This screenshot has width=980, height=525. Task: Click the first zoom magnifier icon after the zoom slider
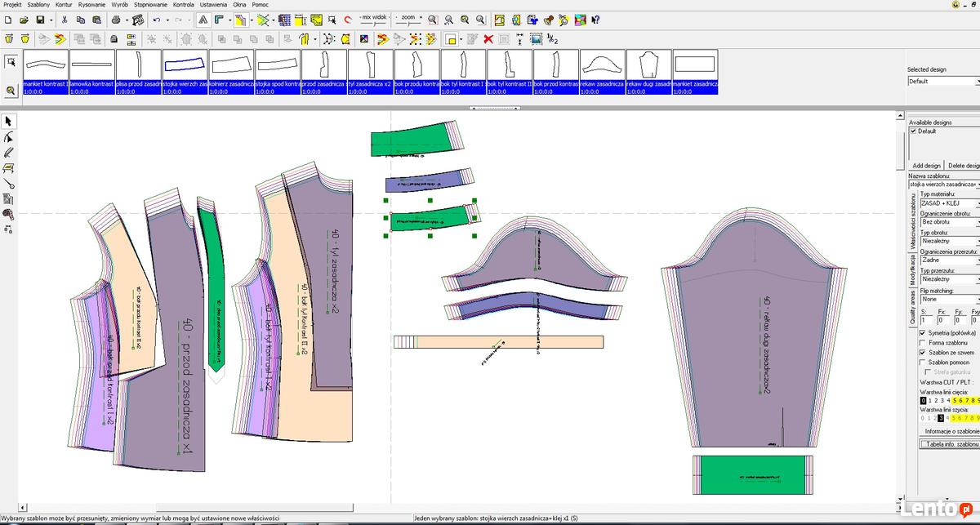(x=432, y=20)
